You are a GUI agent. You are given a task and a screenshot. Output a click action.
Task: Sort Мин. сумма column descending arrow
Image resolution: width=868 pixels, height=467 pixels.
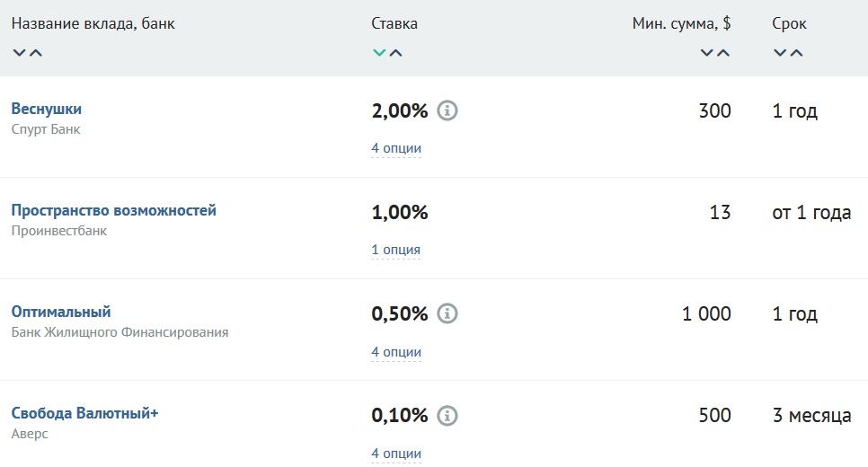pos(707,53)
